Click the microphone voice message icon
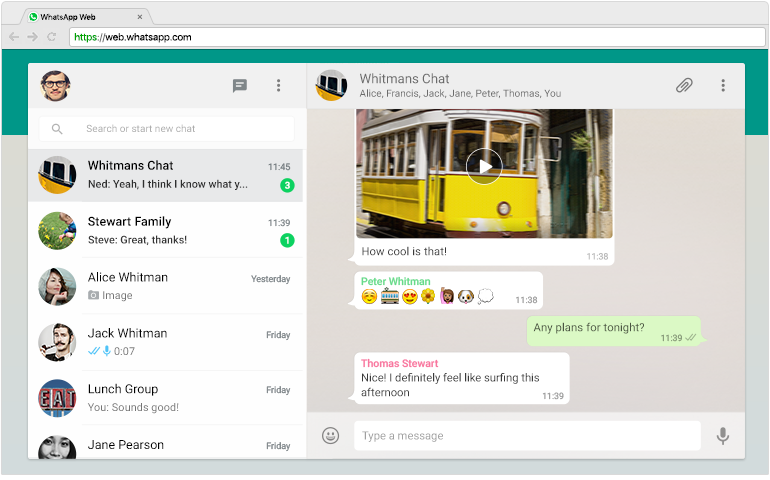Screen dimensions: 770x480 pos(722,436)
